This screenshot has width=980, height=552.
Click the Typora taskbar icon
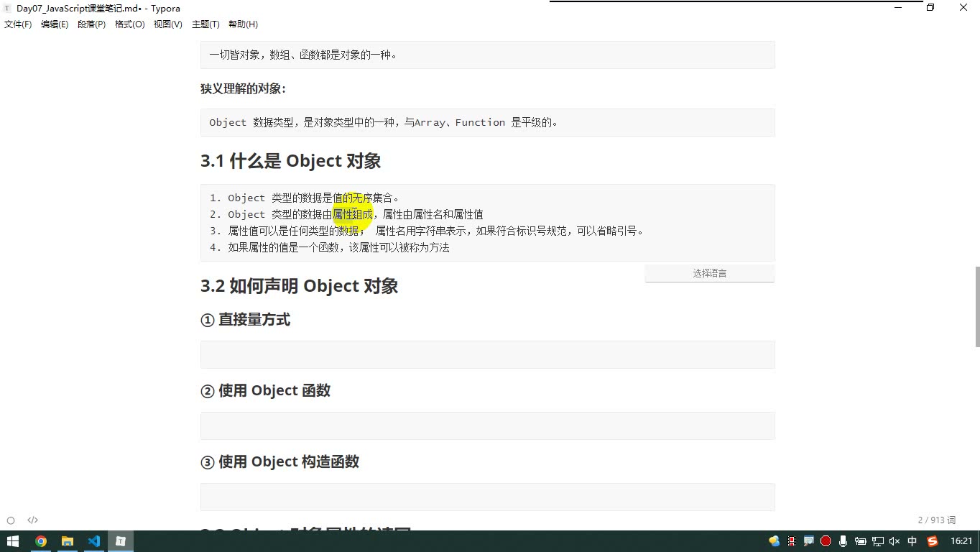[121, 541]
